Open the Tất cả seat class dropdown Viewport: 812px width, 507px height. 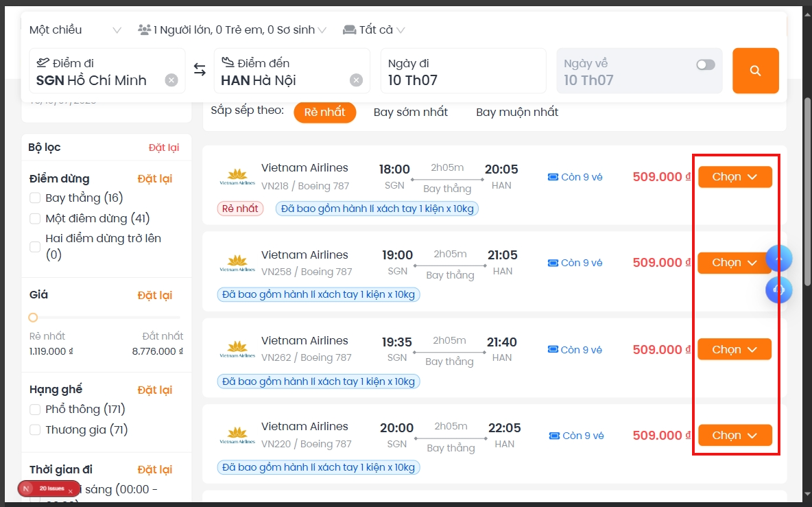pyautogui.click(x=374, y=30)
